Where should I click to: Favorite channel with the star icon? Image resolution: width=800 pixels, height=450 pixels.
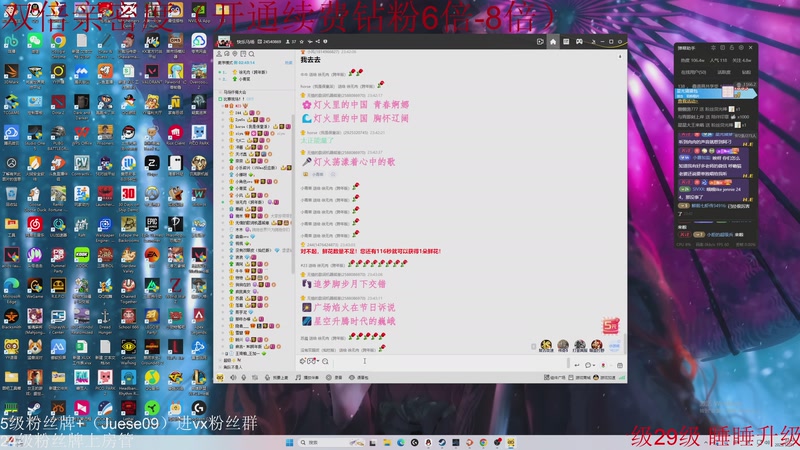[302, 42]
